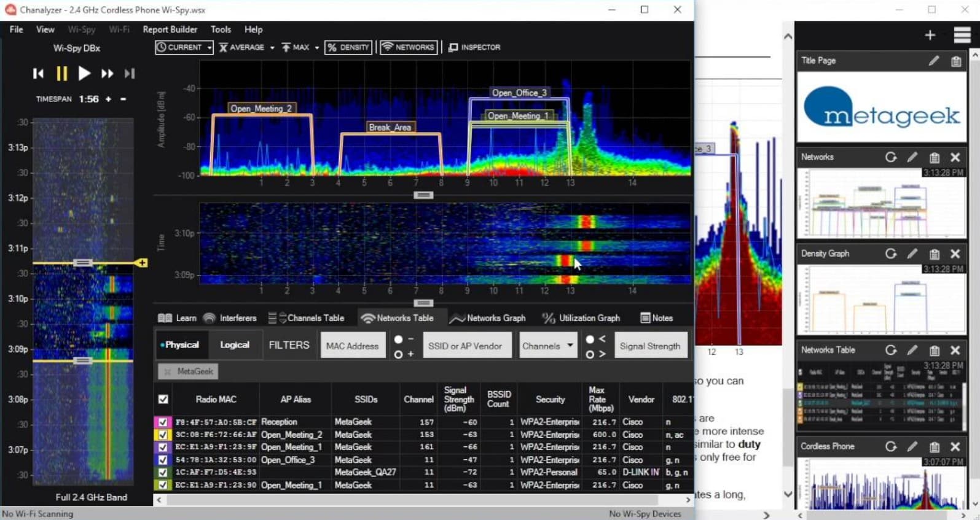Increase timespan with the plus button
Viewport: 980px width, 520px height.
[x=108, y=99]
